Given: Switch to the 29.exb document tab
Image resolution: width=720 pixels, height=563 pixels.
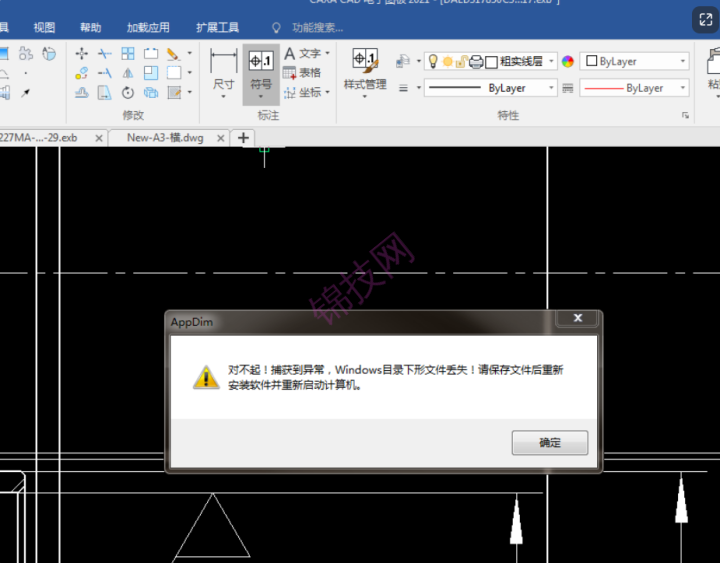Looking at the screenshot, I should pos(39,138).
